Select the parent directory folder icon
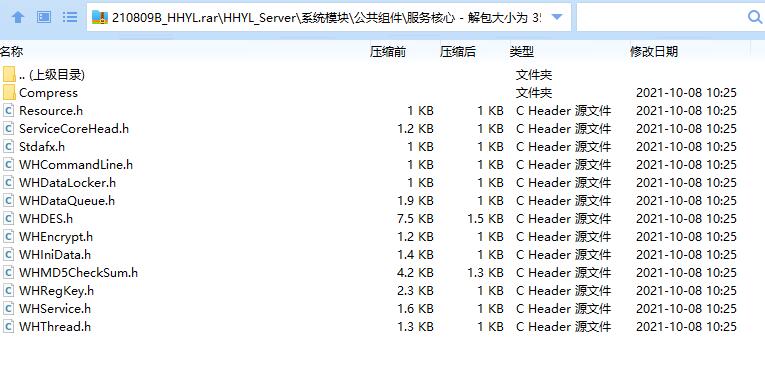The width and height of the screenshot is (765, 382). [x=9, y=75]
